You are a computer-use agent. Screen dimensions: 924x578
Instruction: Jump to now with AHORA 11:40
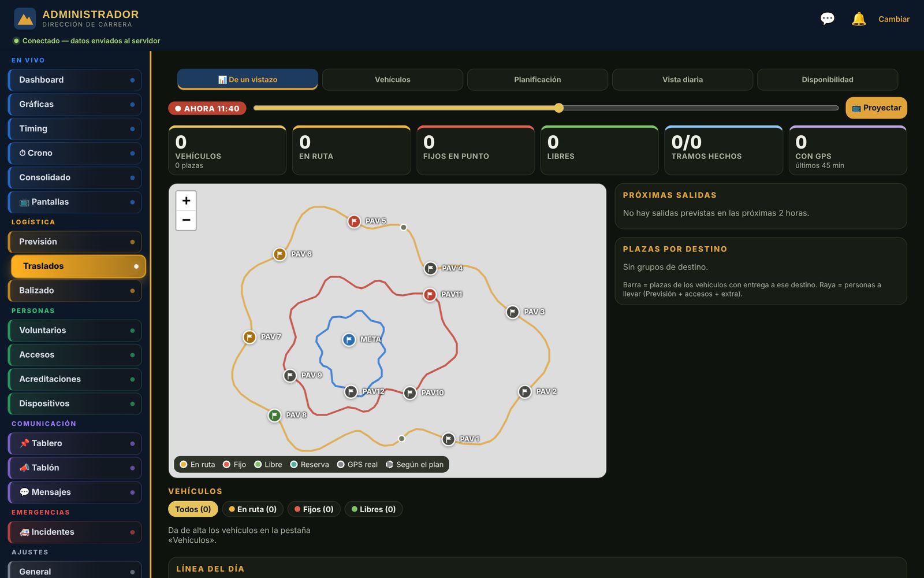[x=207, y=108]
